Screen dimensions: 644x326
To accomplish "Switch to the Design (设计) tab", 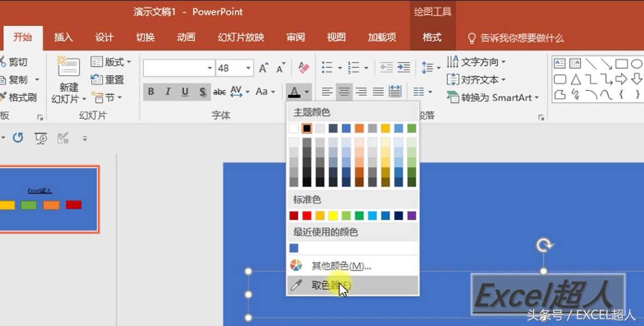I will [x=104, y=37].
